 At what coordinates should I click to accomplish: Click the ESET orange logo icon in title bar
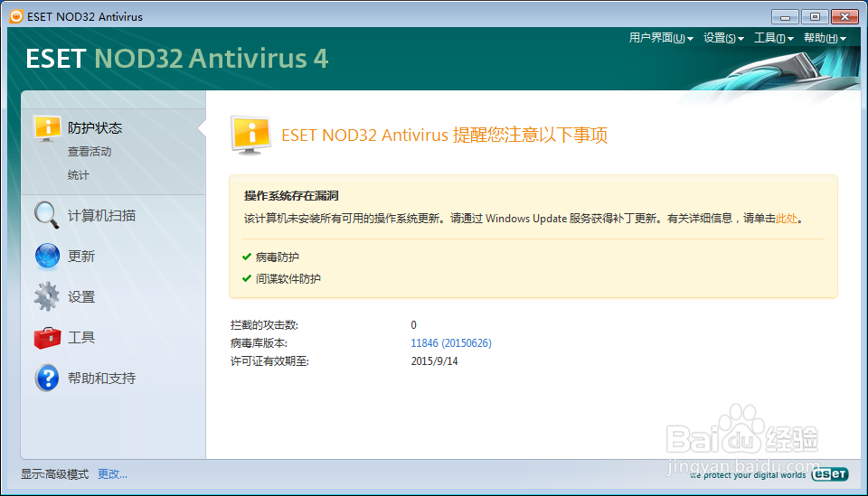(16, 16)
